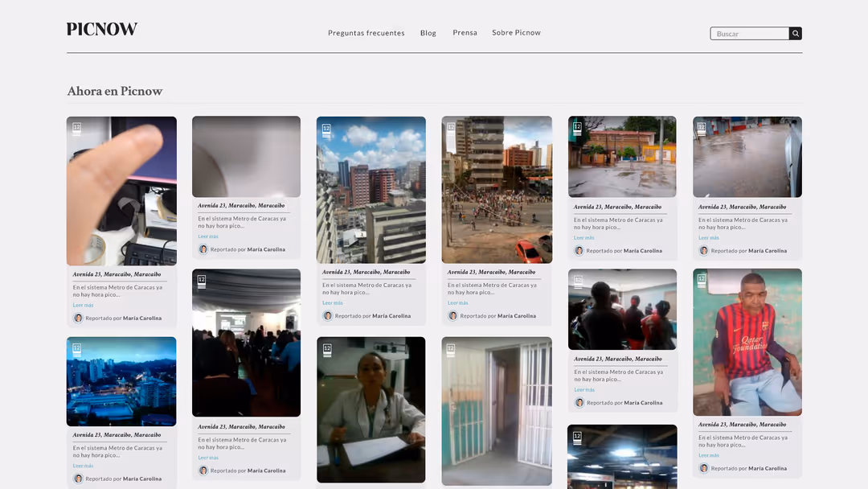Navigate to Sobre Picnow
Screen dimensions: 868x489
(516, 33)
